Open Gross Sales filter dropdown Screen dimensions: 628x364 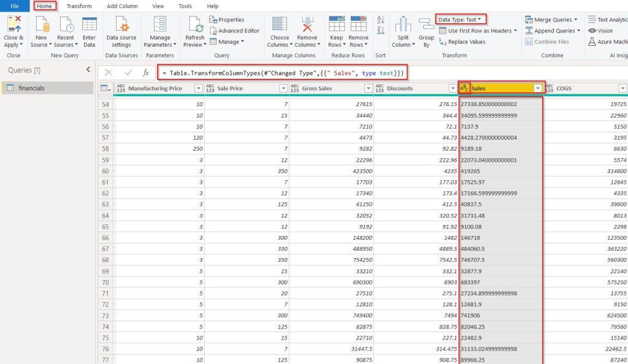point(369,88)
